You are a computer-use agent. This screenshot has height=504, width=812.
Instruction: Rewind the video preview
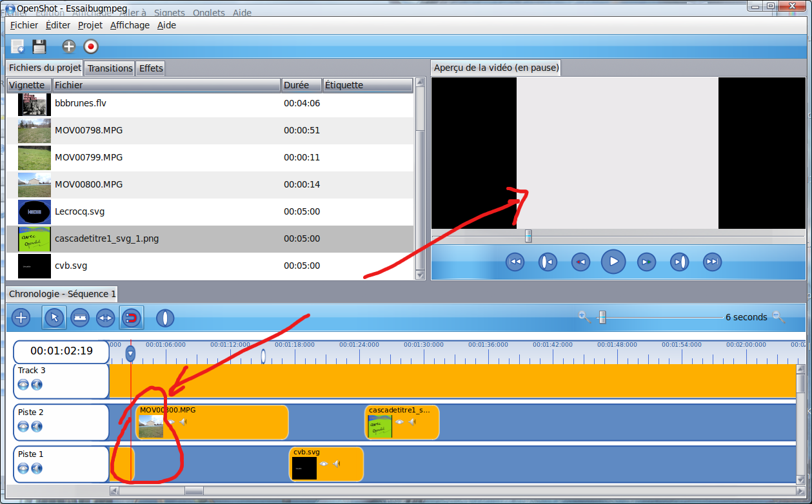point(580,262)
